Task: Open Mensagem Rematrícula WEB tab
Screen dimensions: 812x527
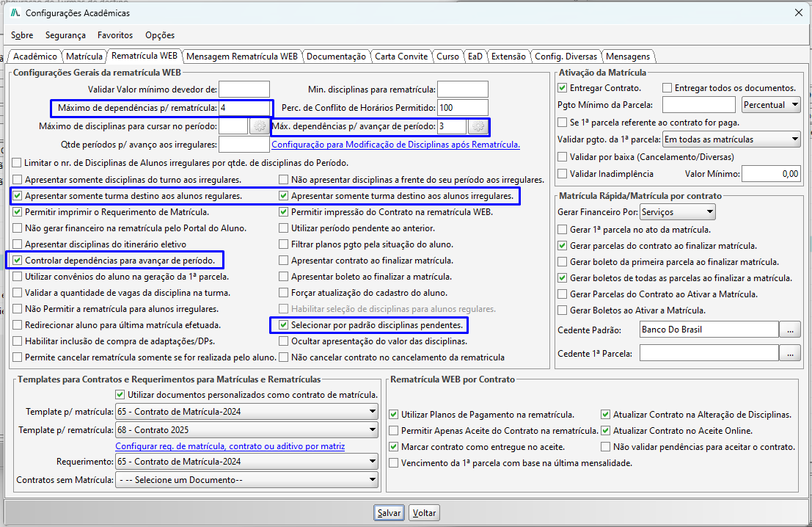Action: click(242, 57)
